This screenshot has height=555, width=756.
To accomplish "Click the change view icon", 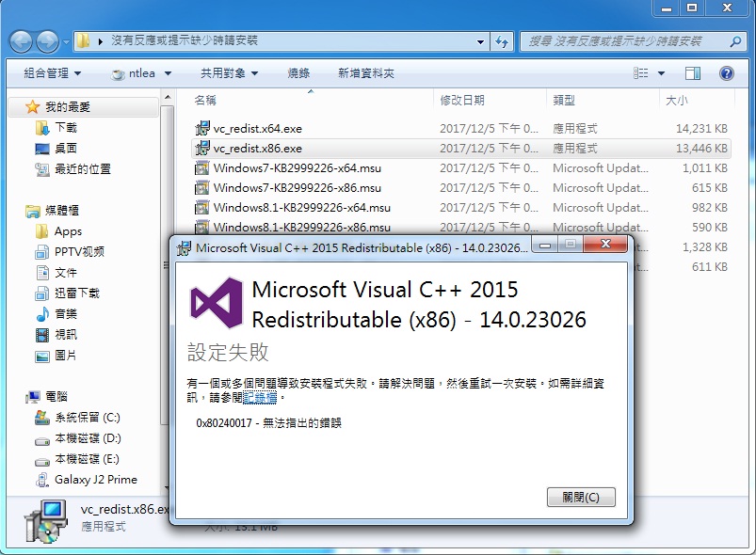I will click(x=641, y=73).
